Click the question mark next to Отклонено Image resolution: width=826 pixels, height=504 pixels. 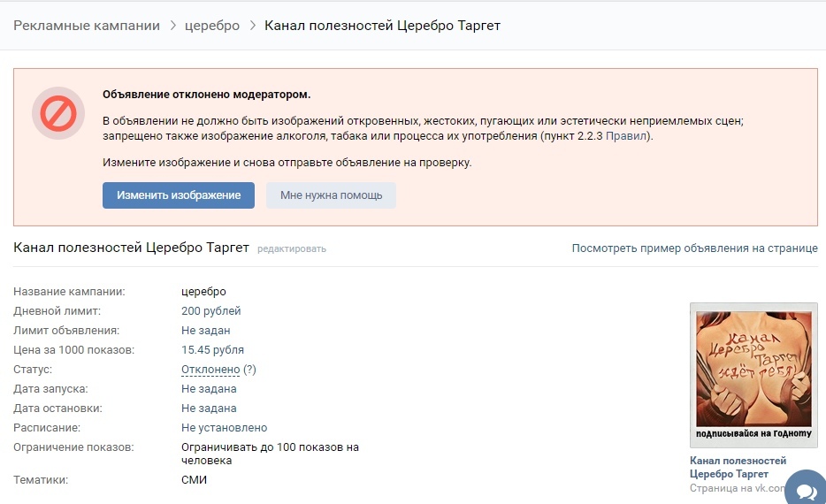[x=249, y=370]
